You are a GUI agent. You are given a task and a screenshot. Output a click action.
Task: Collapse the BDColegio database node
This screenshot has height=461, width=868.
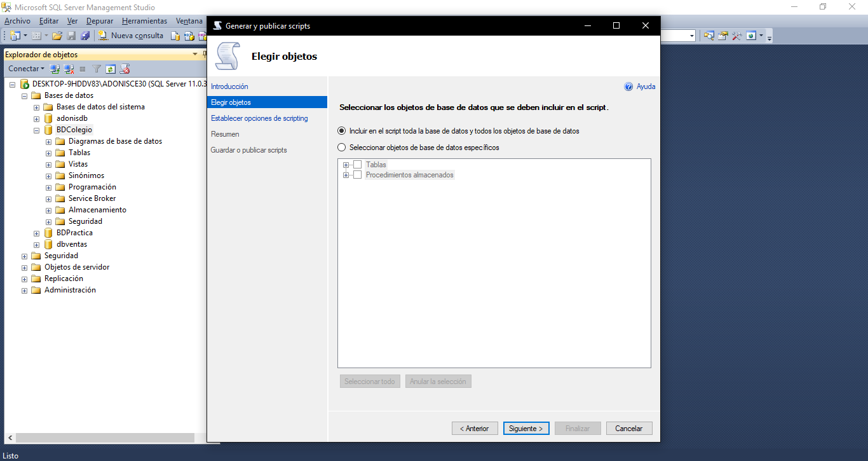point(36,130)
